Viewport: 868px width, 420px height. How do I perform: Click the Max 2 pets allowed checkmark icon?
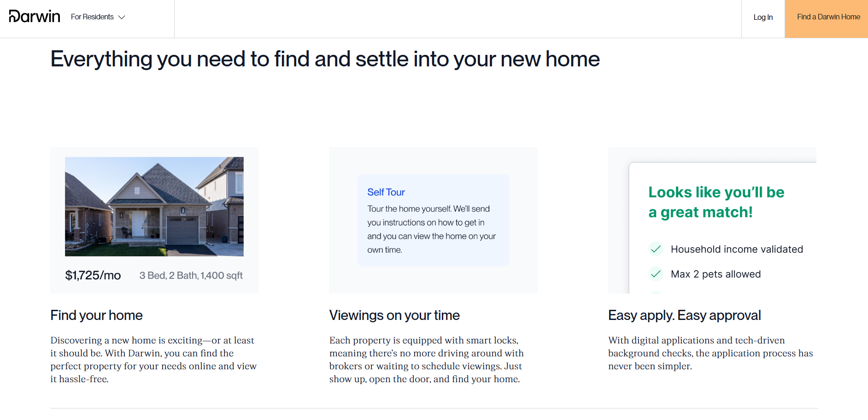click(x=656, y=274)
